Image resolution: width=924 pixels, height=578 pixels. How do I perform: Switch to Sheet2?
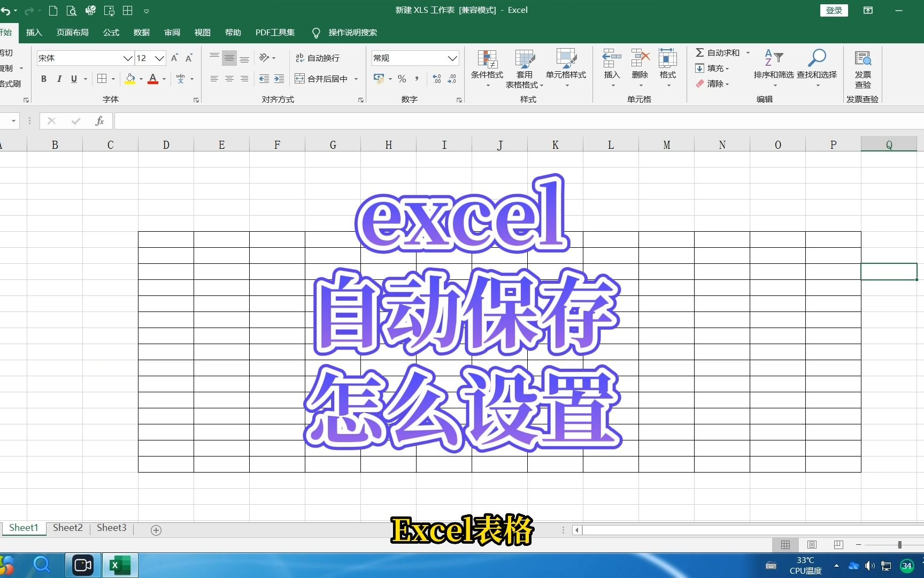coord(67,527)
